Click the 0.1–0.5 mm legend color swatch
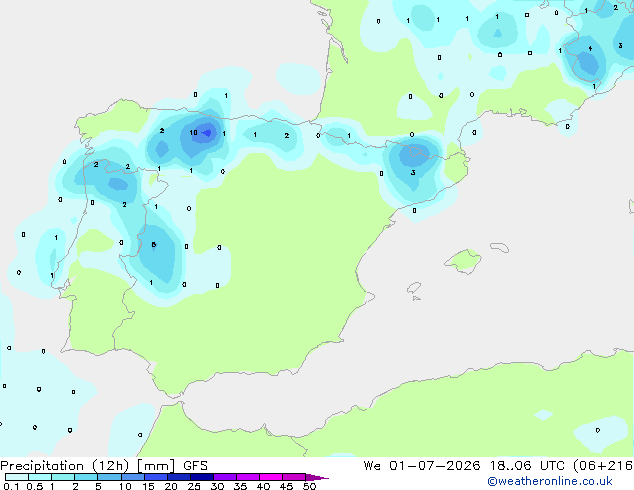 pyautogui.click(x=17, y=477)
